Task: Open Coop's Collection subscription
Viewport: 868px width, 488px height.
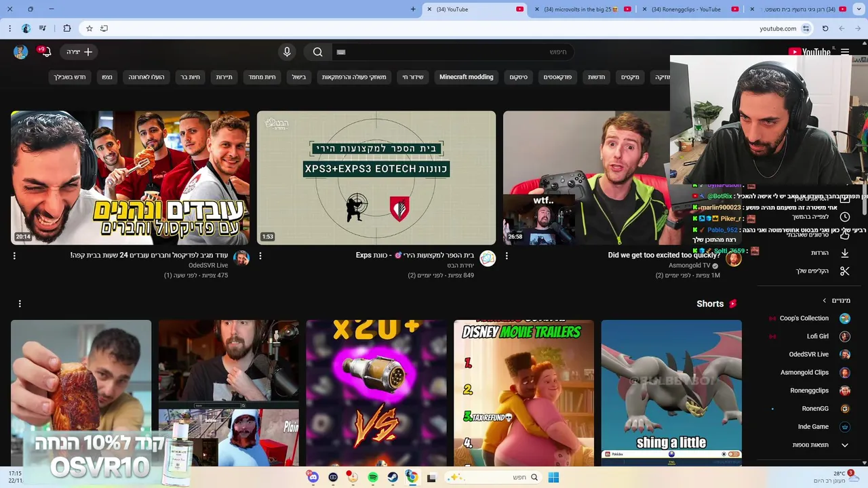Action: [808, 319]
